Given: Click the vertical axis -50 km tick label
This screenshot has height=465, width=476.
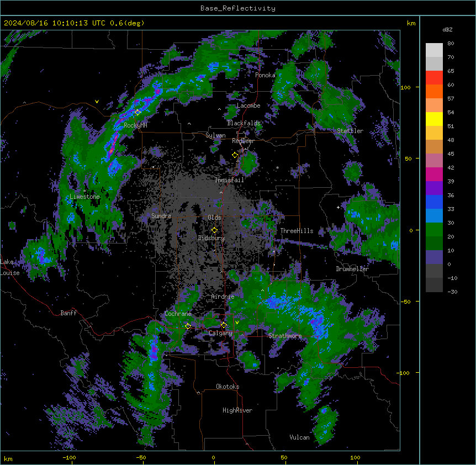Looking at the screenshot, I should click(x=405, y=302).
